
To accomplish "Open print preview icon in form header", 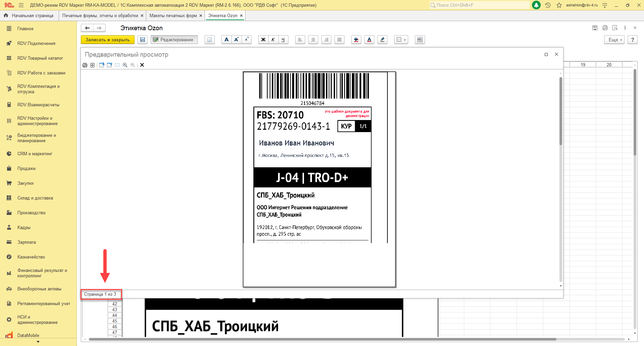I will (x=615, y=28).
